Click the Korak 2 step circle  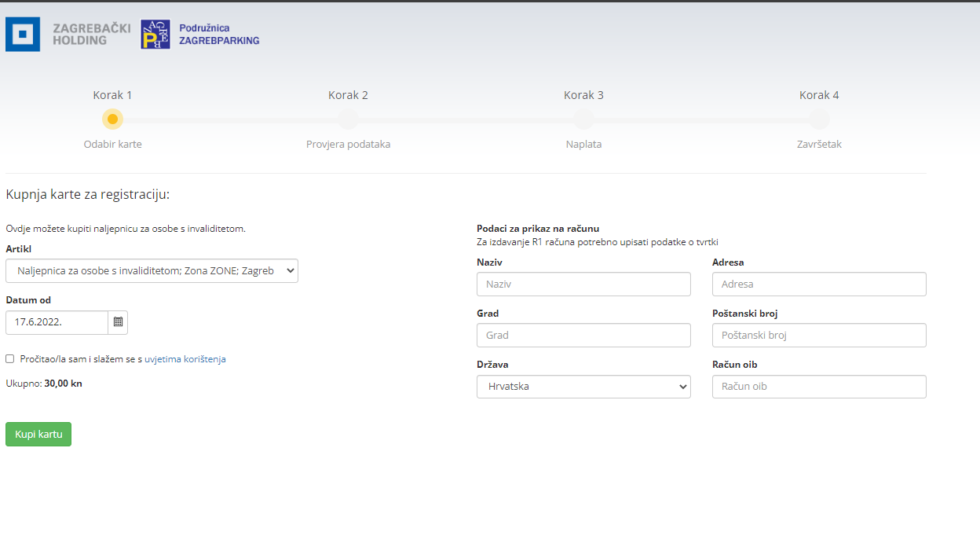pos(348,119)
